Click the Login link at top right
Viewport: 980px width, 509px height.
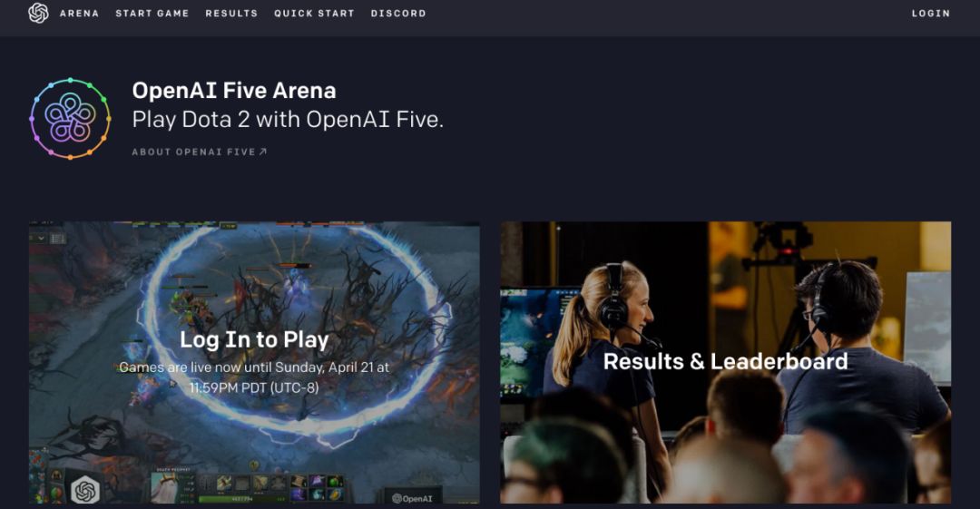click(931, 13)
